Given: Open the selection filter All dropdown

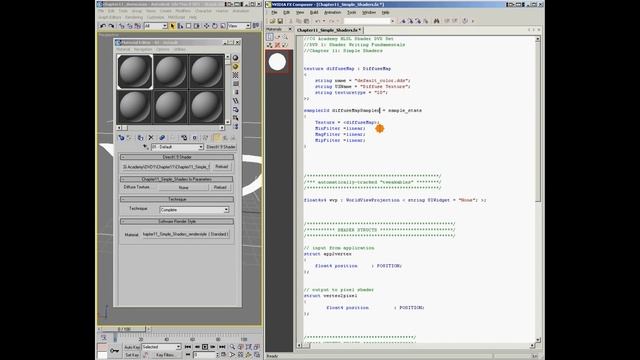Looking at the screenshot, I should [x=155, y=26].
